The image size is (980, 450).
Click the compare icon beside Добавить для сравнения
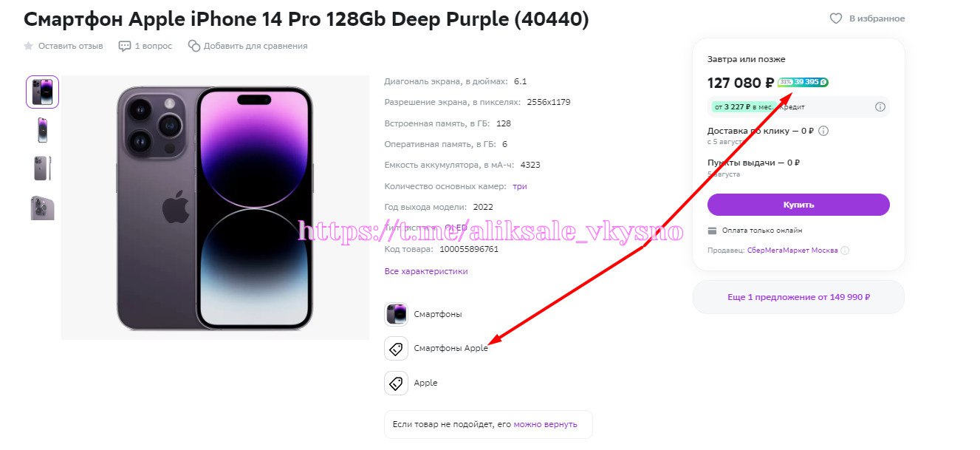194,46
